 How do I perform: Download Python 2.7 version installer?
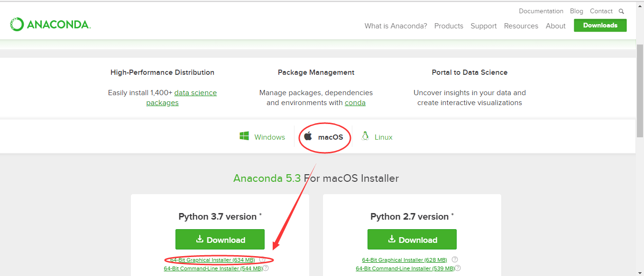pyautogui.click(x=412, y=240)
